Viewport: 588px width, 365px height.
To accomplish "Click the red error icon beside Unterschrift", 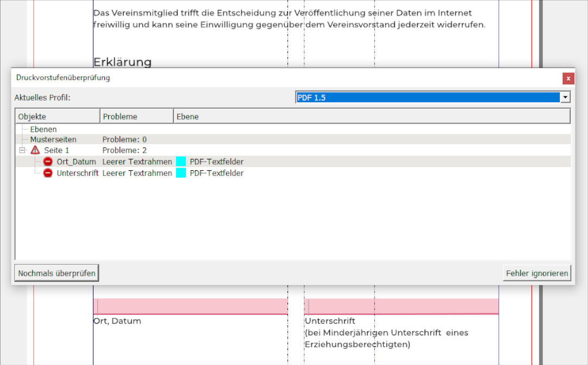I will coord(48,173).
